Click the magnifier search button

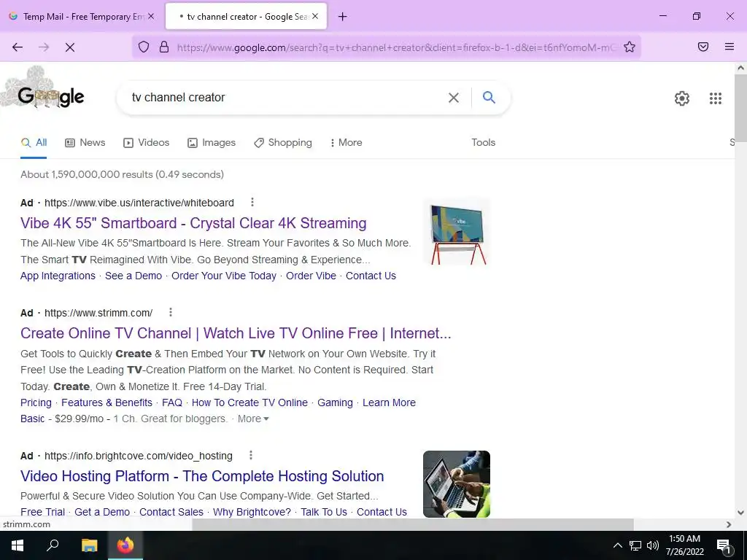point(489,97)
